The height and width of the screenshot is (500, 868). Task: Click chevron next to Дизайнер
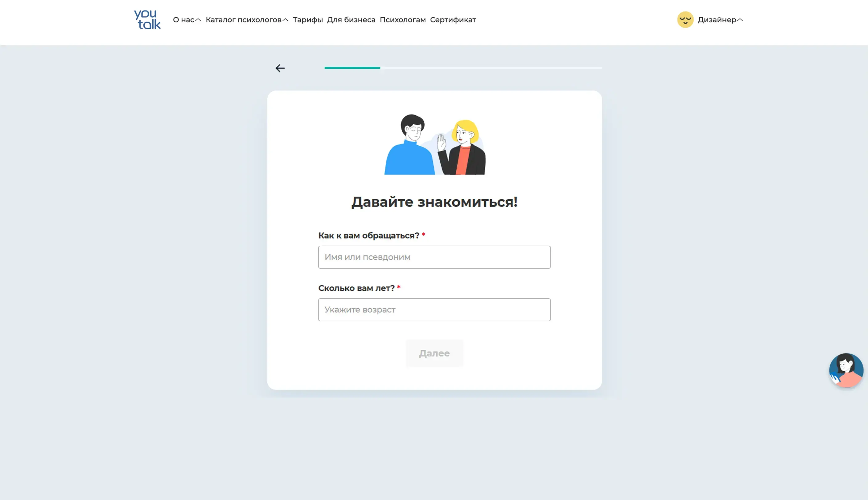(740, 20)
